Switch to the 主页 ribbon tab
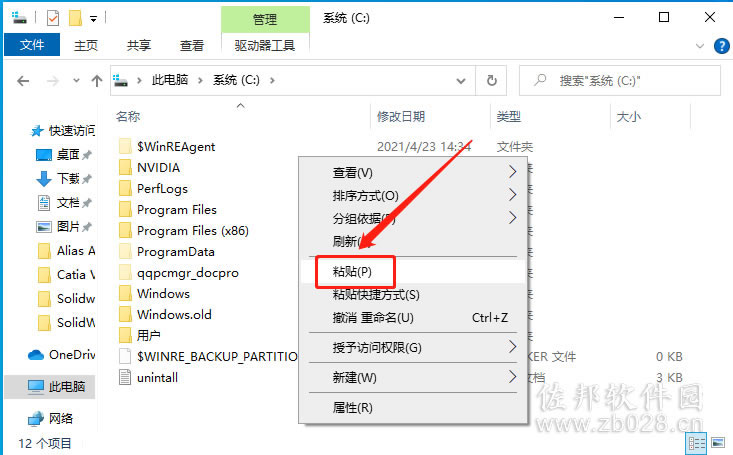This screenshot has height=455, width=733. (x=86, y=45)
